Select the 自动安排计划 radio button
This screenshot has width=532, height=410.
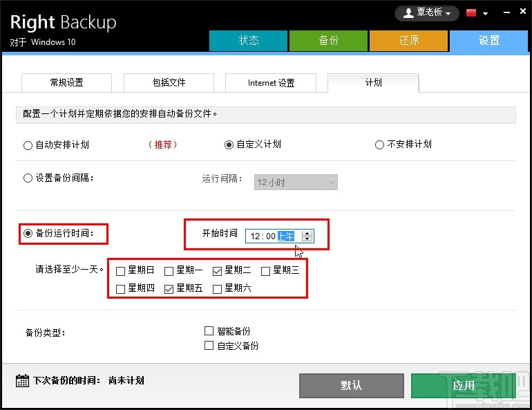click(28, 145)
